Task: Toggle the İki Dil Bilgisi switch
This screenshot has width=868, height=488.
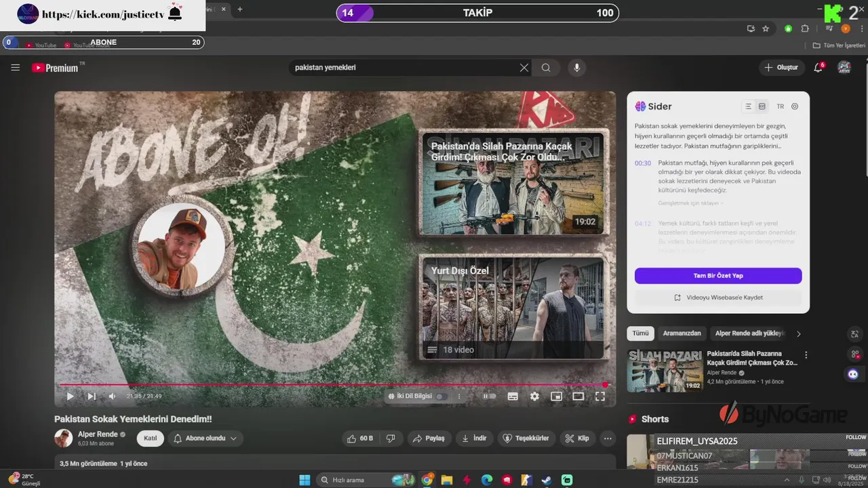Action: pos(441,396)
